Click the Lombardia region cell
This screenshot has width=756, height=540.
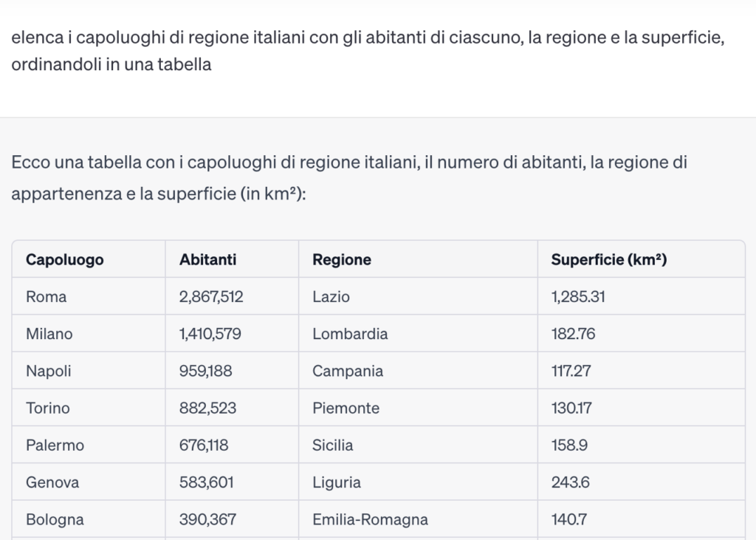tap(350, 334)
